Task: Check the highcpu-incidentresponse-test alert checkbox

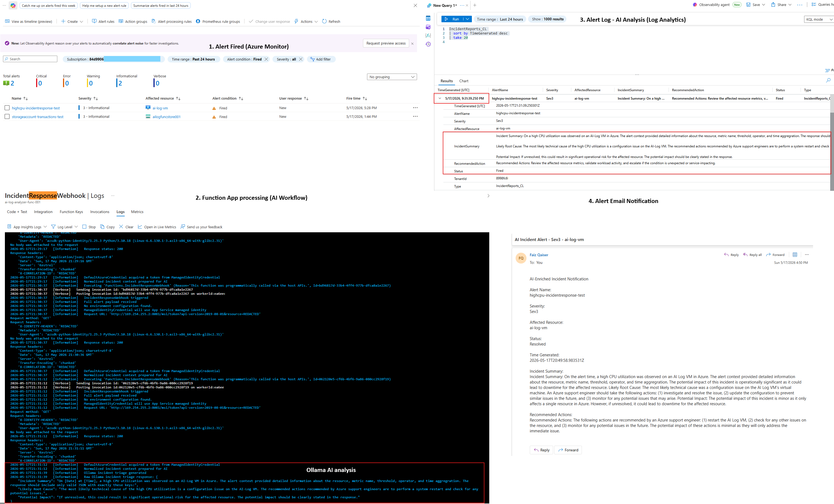Action: pyautogui.click(x=7, y=108)
